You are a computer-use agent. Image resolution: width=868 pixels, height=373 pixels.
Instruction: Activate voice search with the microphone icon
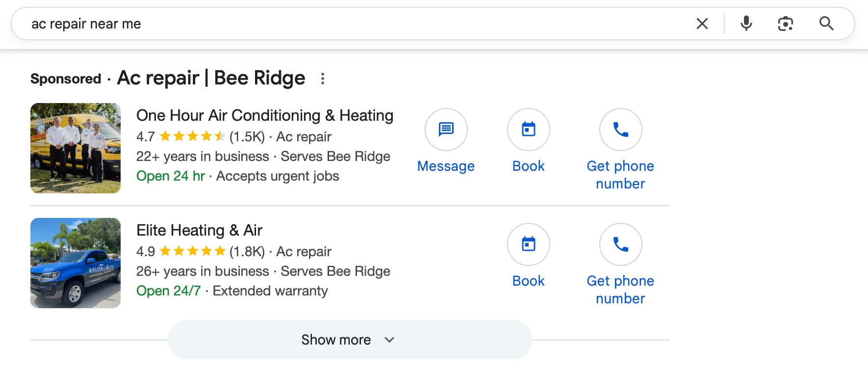[746, 23]
